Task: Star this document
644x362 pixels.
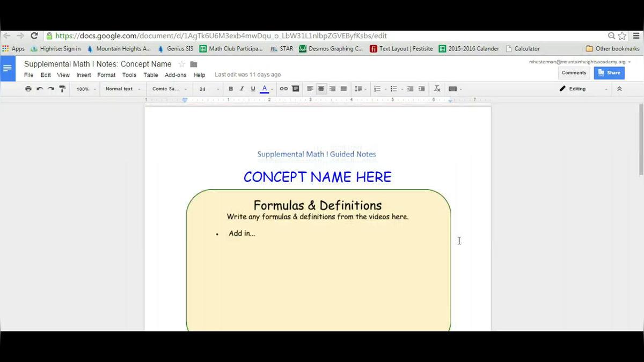Action: click(181, 64)
